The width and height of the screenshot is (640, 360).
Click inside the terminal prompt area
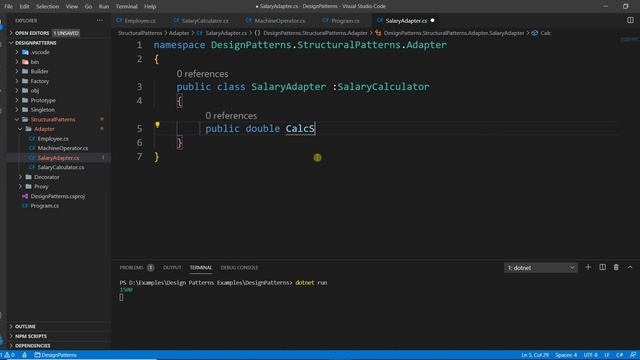click(x=121, y=298)
